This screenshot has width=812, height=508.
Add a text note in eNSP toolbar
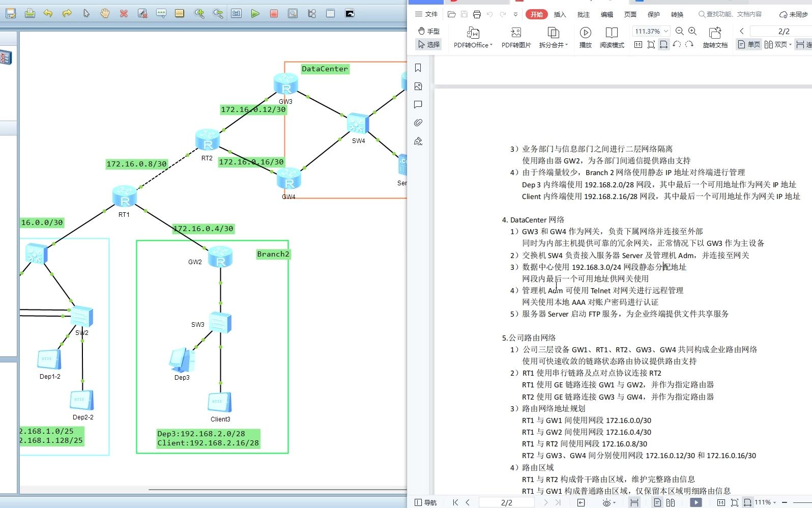click(x=161, y=14)
